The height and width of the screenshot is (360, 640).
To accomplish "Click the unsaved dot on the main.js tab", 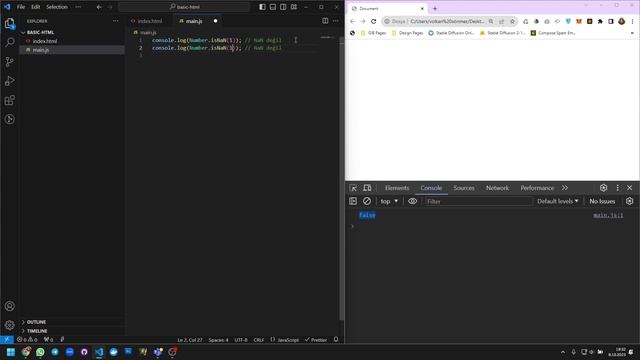I will tap(216, 21).
